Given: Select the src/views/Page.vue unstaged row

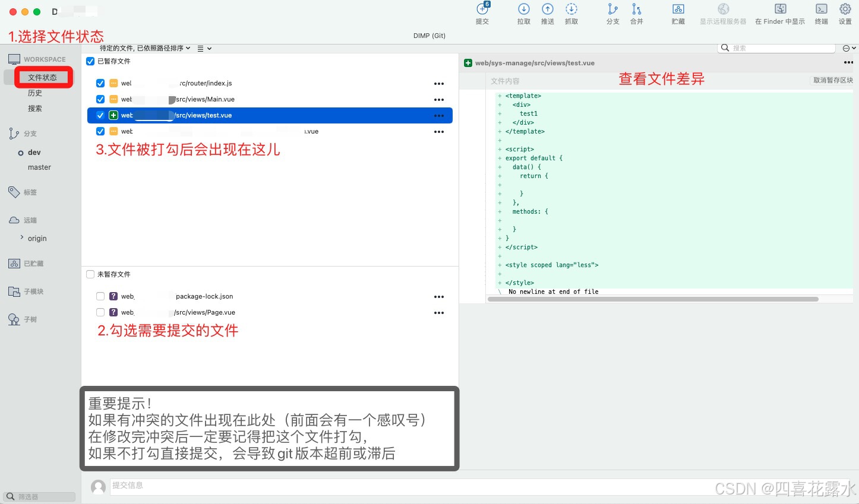Looking at the screenshot, I should pyautogui.click(x=270, y=312).
